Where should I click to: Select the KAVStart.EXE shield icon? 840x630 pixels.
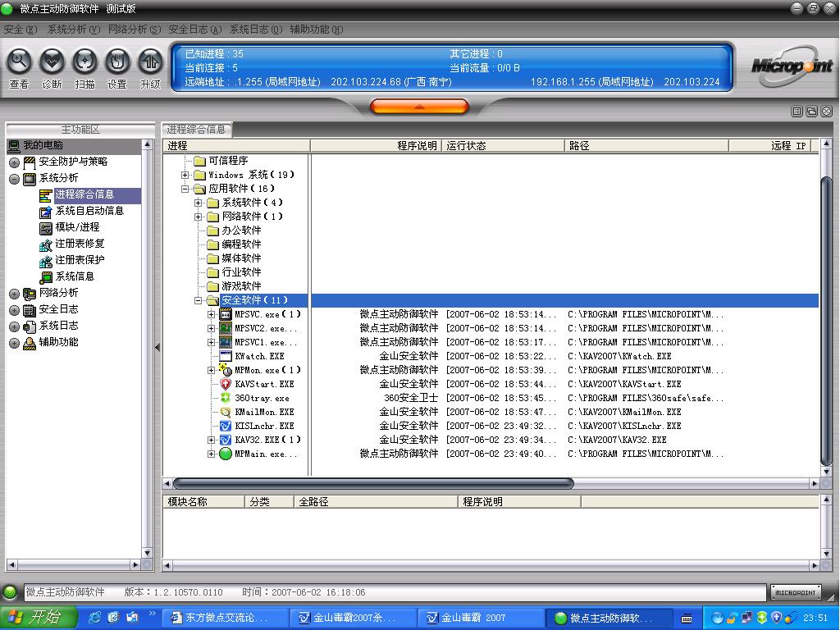(226, 384)
